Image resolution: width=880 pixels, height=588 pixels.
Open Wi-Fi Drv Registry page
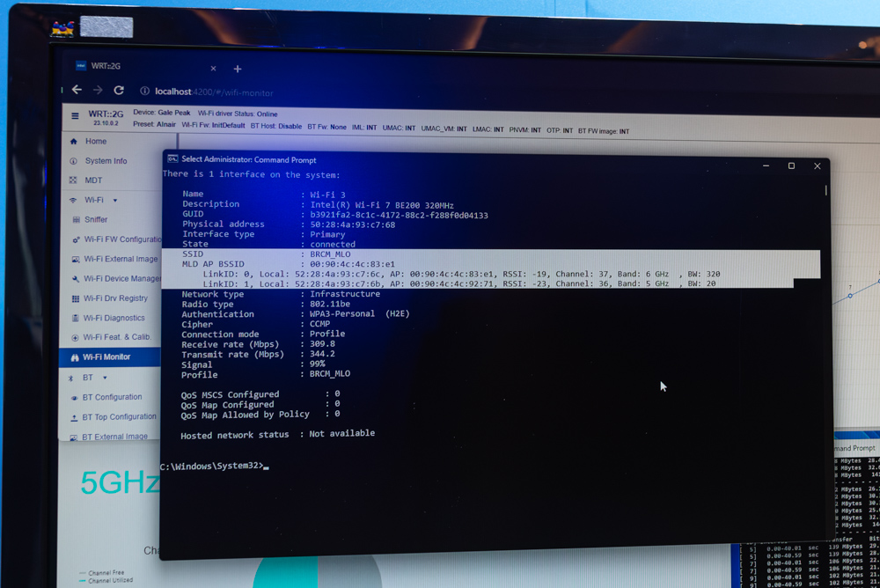pyautogui.click(x=115, y=298)
